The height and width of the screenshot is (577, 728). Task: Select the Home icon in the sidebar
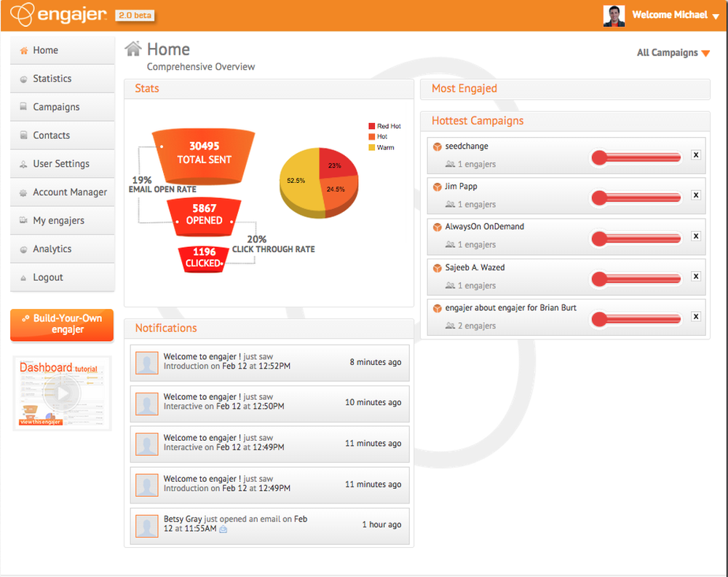pyautogui.click(x=23, y=50)
